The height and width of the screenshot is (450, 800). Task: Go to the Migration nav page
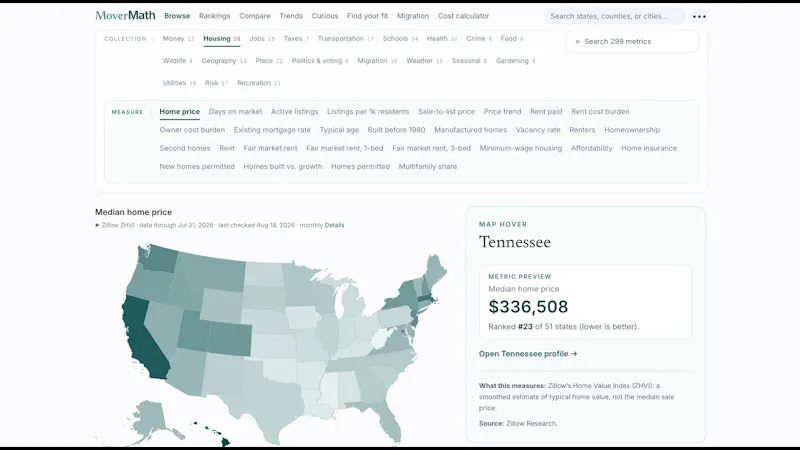(413, 16)
